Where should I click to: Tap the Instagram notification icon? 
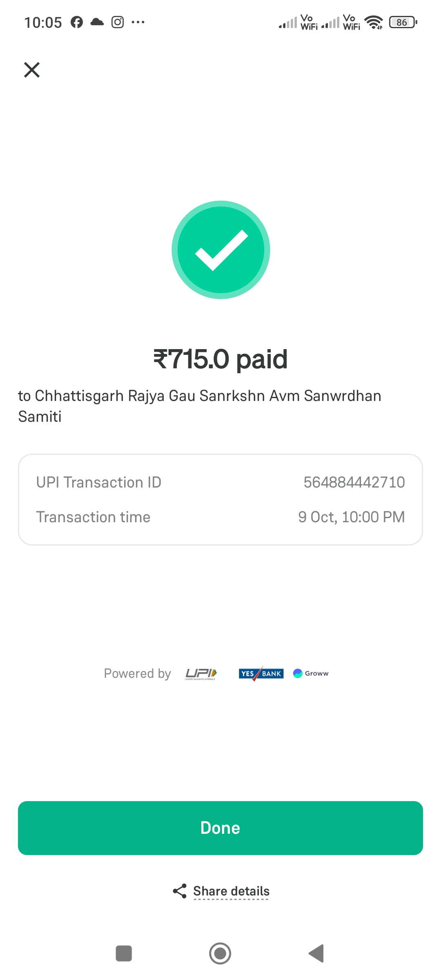tap(118, 22)
